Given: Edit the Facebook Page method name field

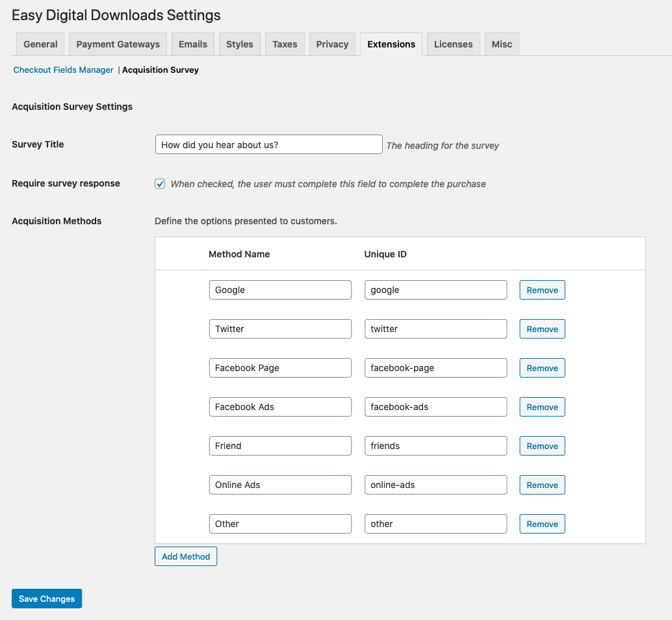Looking at the screenshot, I should (x=280, y=368).
